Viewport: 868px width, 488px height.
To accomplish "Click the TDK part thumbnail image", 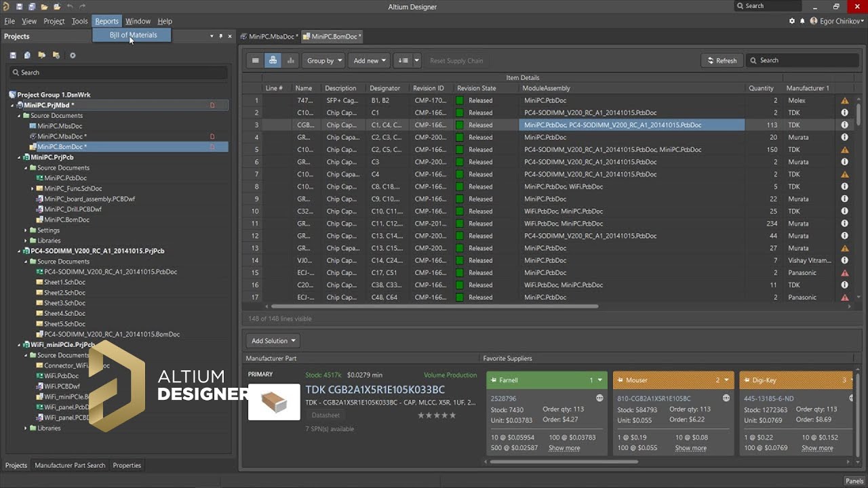I will tap(274, 402).
